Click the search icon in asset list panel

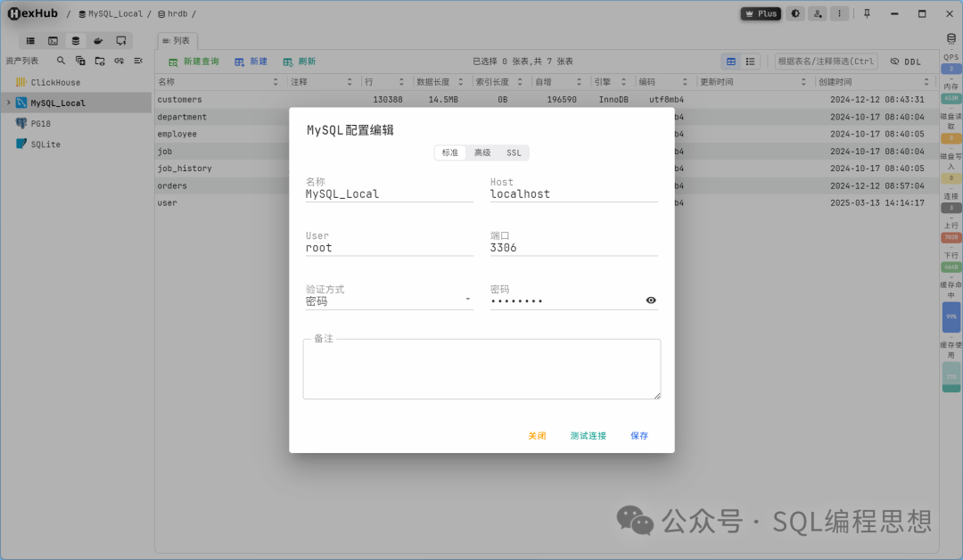(59, 61)
